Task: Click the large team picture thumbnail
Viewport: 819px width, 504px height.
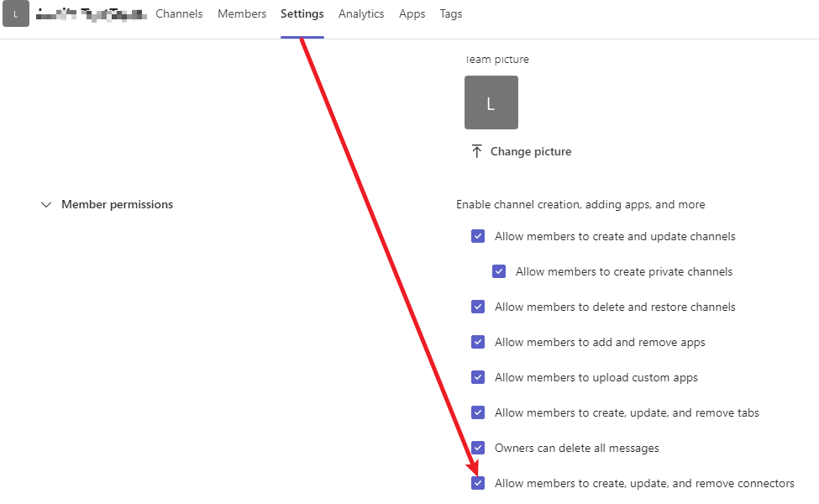Action: coord(491,102)
